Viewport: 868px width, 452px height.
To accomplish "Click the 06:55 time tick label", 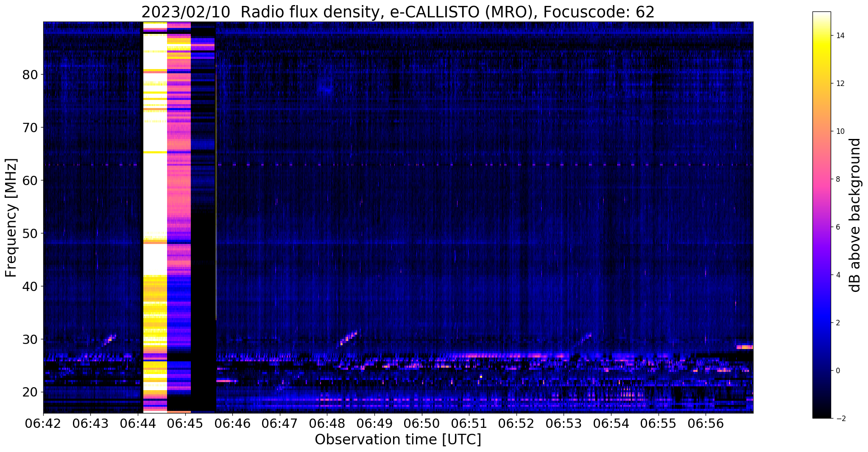I will [x=659, y=423].
